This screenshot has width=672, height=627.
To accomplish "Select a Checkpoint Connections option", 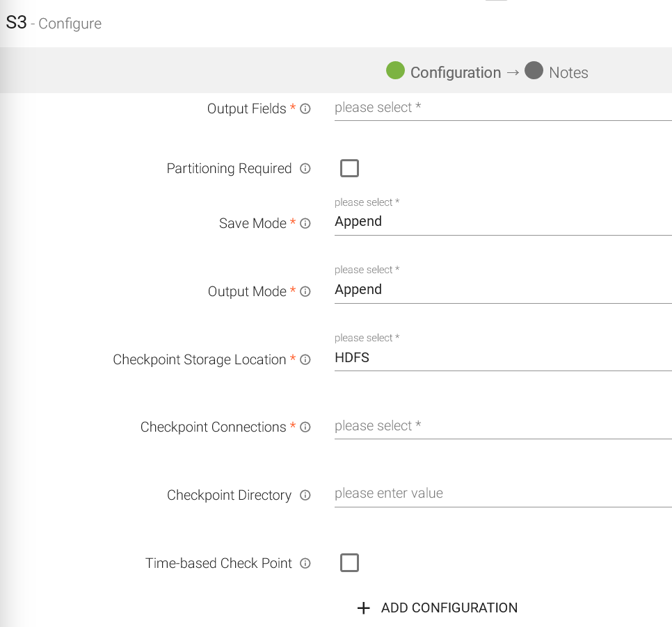I will 502,426.
